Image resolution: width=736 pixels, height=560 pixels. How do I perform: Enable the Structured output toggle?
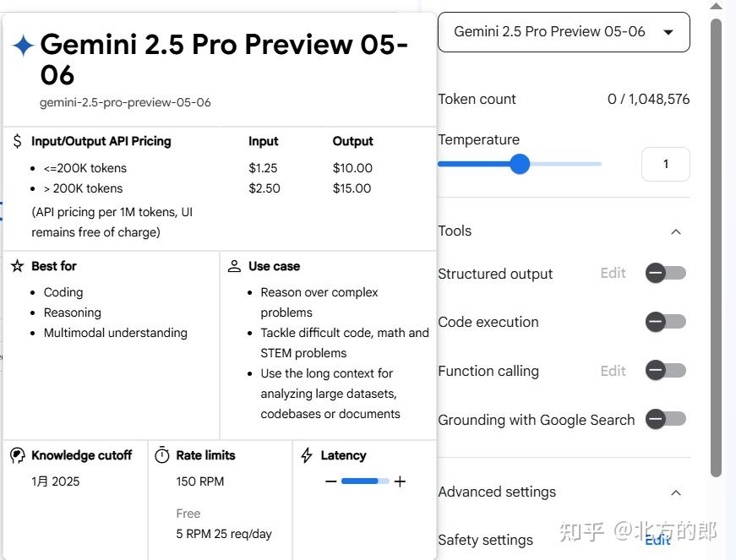[665, 273]
